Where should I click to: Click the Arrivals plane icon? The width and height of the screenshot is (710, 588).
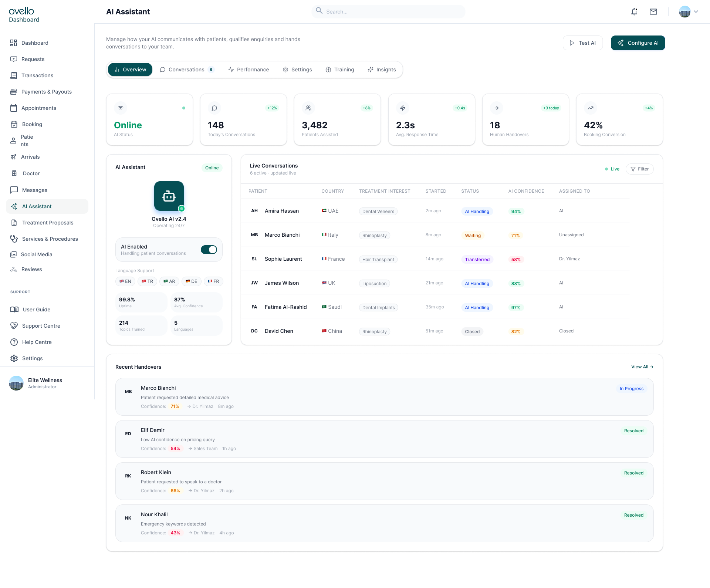coord(14,157)
